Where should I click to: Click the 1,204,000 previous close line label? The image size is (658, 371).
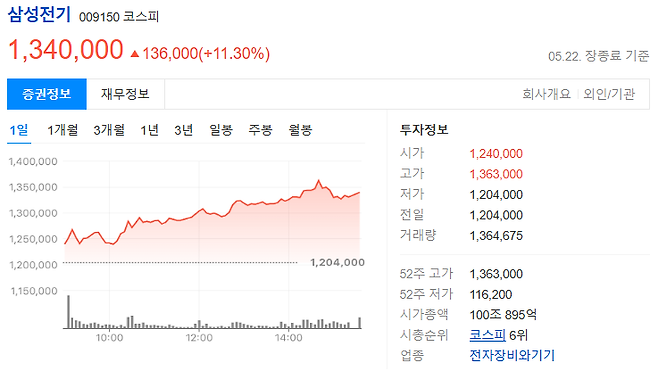(x=337, y=263)
